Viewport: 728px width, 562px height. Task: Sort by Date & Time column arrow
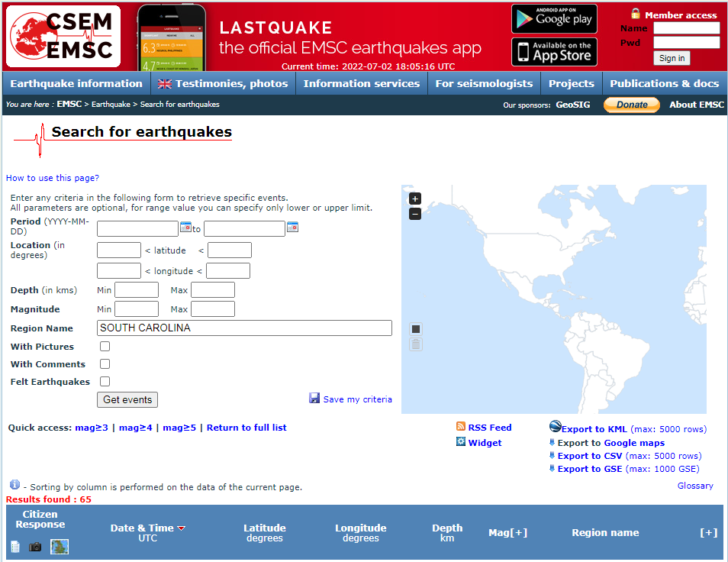tap(182, 528)
